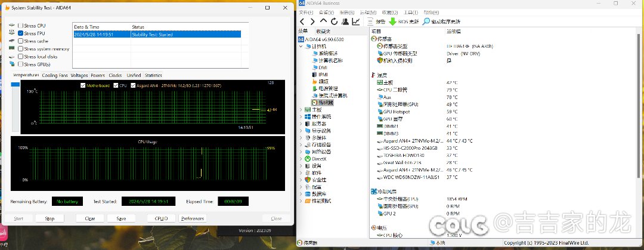The image size is (644, 250).
Task: Click the user silhouette toolbar icon
Action: (345, 21)
